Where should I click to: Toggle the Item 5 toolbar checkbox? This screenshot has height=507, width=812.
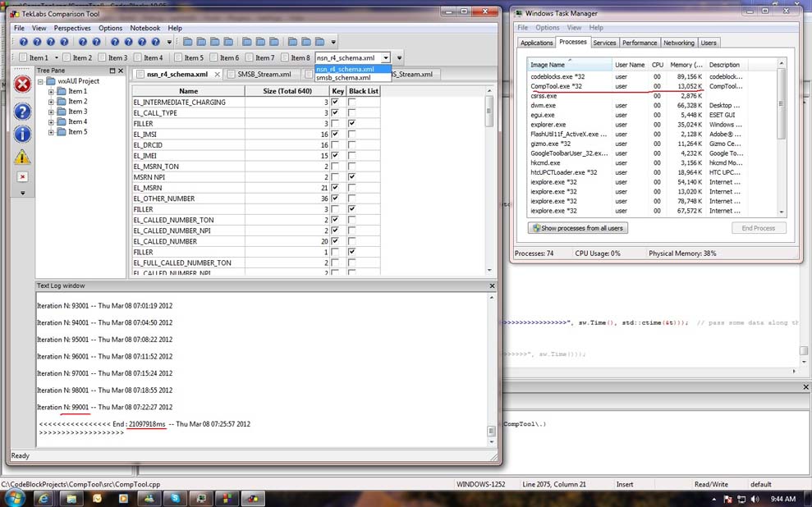click(177, 58)
